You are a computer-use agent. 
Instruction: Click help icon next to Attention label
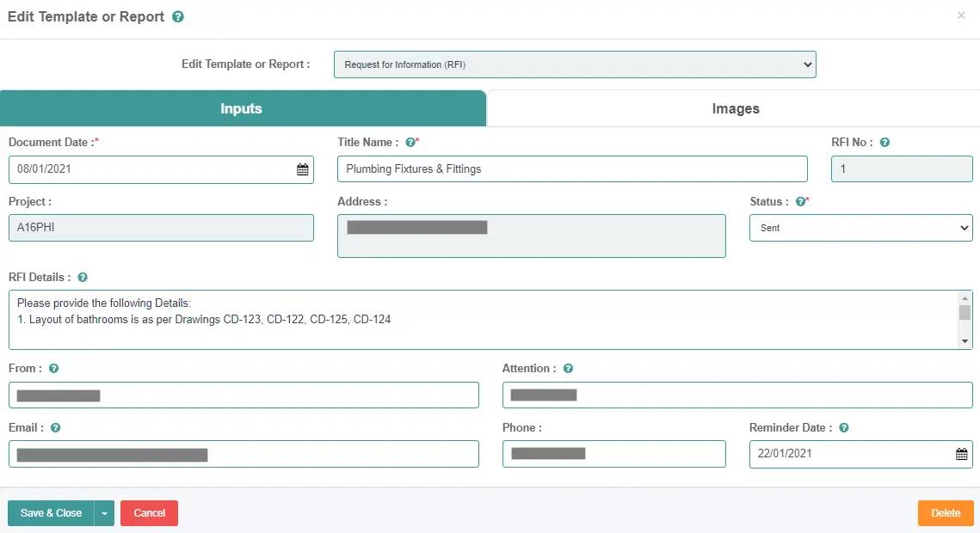(x=568, y=369)
